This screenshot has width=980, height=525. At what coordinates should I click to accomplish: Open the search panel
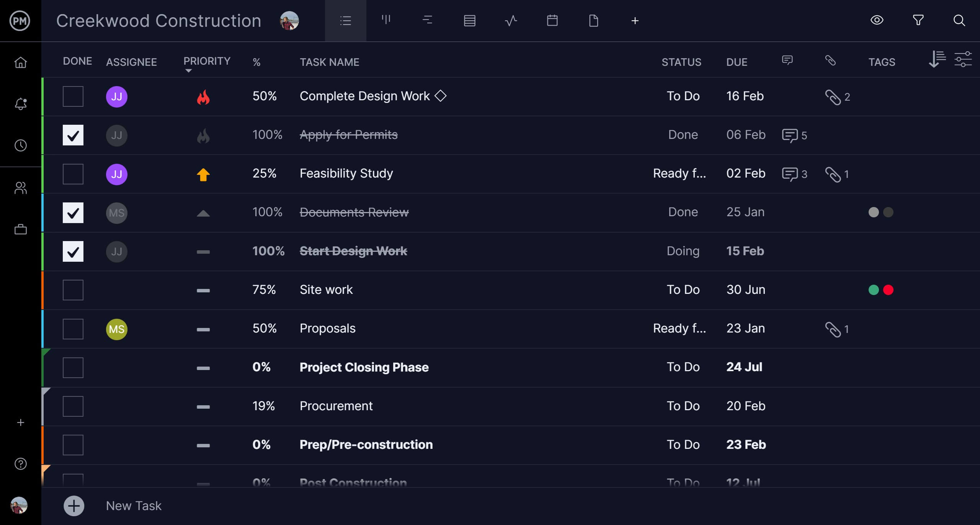click(x=960, y=20)
